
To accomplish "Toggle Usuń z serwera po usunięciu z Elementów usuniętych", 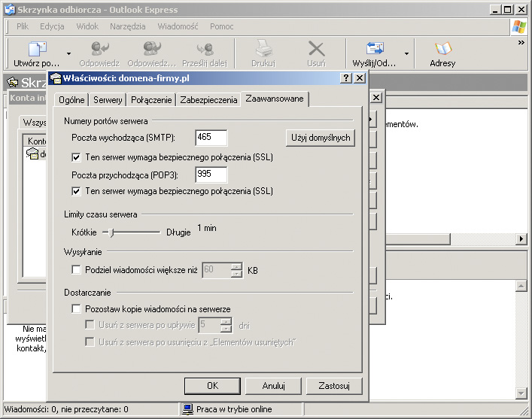I will pos(90,342).
